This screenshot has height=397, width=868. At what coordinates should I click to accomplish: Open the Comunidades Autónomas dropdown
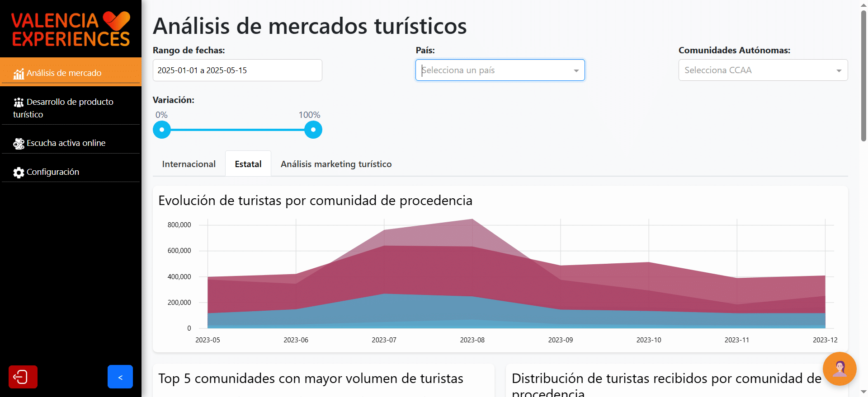[763, 70]
